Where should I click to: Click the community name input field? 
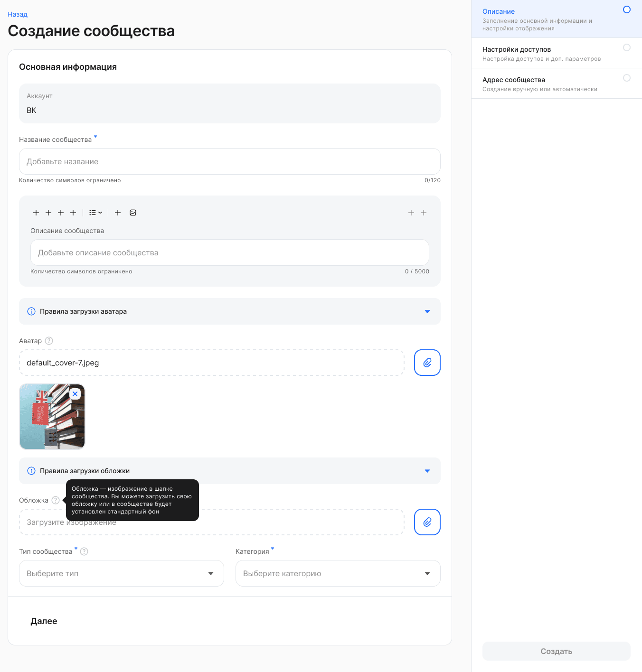[230, 161]
